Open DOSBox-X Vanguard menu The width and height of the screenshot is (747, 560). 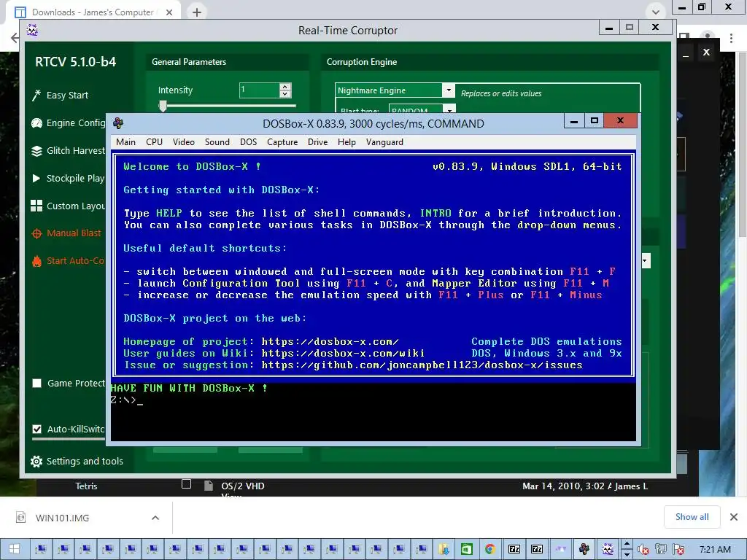pyautogui.click(x=384, y=142)
